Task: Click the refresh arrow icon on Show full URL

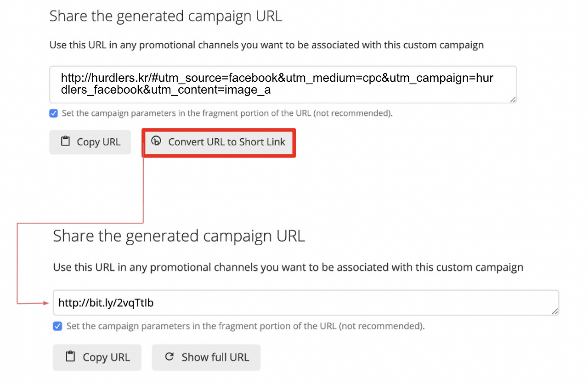Action: (170, 357)
